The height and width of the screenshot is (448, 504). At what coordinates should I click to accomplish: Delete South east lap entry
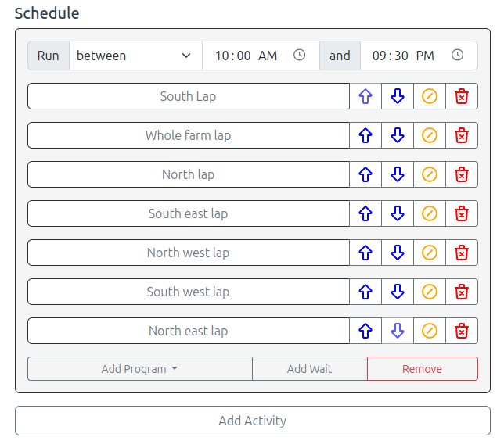tap(462, 213)
